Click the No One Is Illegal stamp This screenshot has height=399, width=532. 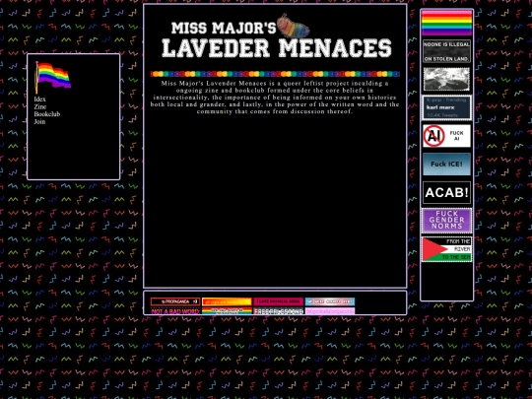(446, 51)
